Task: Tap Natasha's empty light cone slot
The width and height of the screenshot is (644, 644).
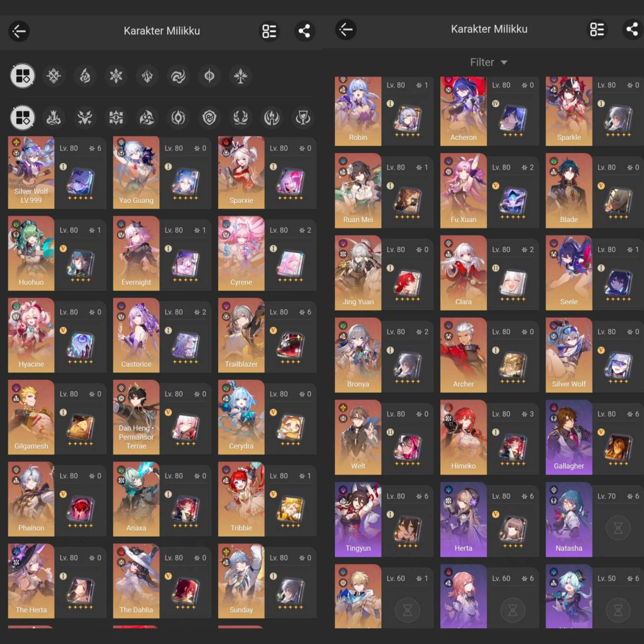Action: (618, 528)
